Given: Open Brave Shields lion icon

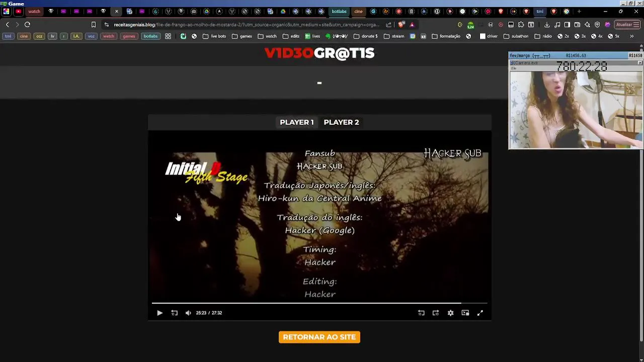Looking at the screenshot, I should tap(401, 25).
